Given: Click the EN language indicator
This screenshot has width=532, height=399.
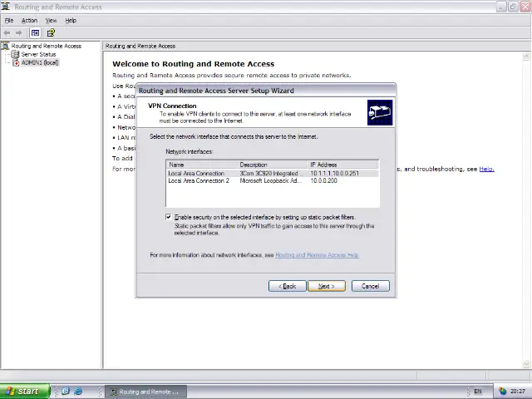Looking at the screenshot, I should (x=478, y=392).
